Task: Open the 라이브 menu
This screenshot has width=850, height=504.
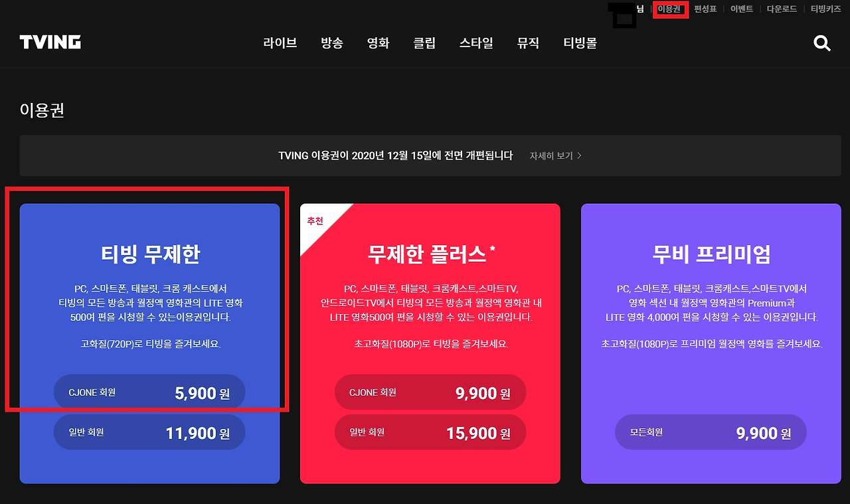Action: coord(280,43)
